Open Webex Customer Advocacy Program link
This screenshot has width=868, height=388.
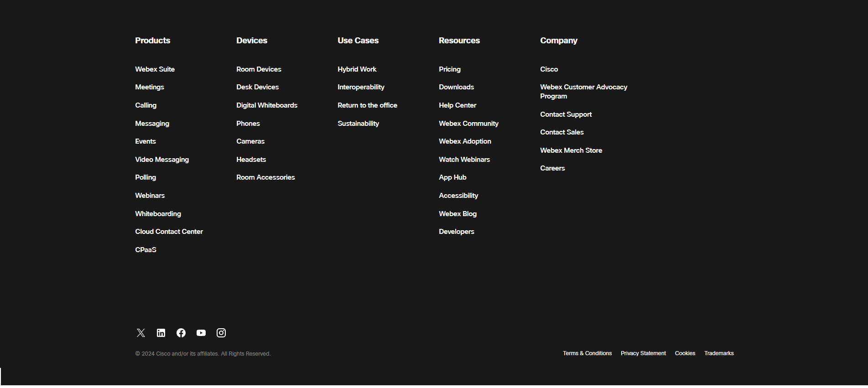[584, 92]
